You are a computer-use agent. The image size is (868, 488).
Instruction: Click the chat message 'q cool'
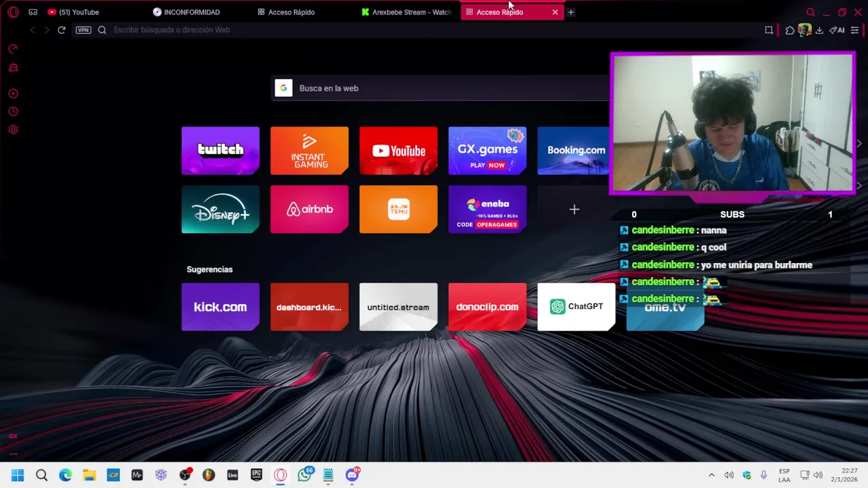click(713, 247)
